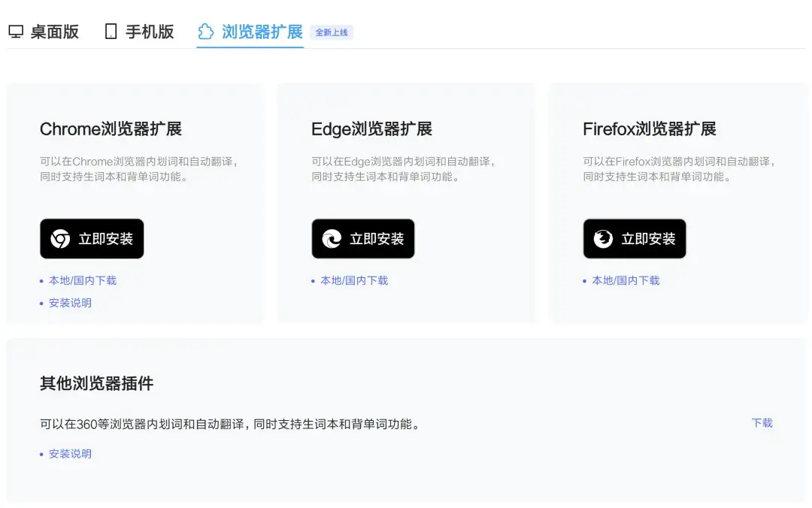Click the Firefox logo in the install button

(x=603, y=239)
